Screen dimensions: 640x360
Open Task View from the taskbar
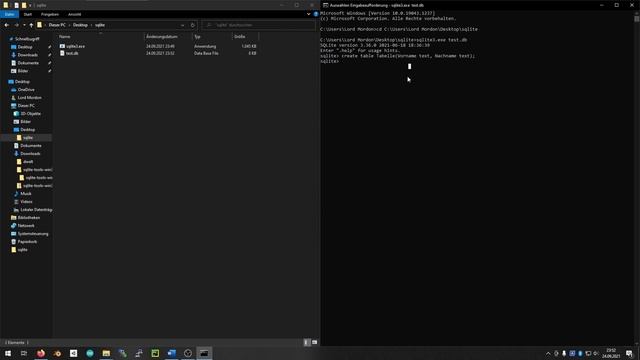point(24,353)
